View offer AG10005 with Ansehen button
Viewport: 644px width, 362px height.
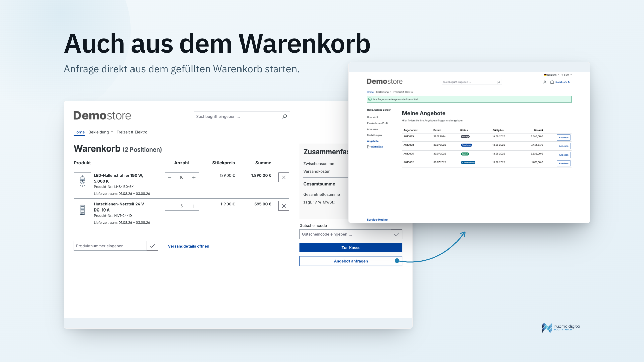click(564, 155)
